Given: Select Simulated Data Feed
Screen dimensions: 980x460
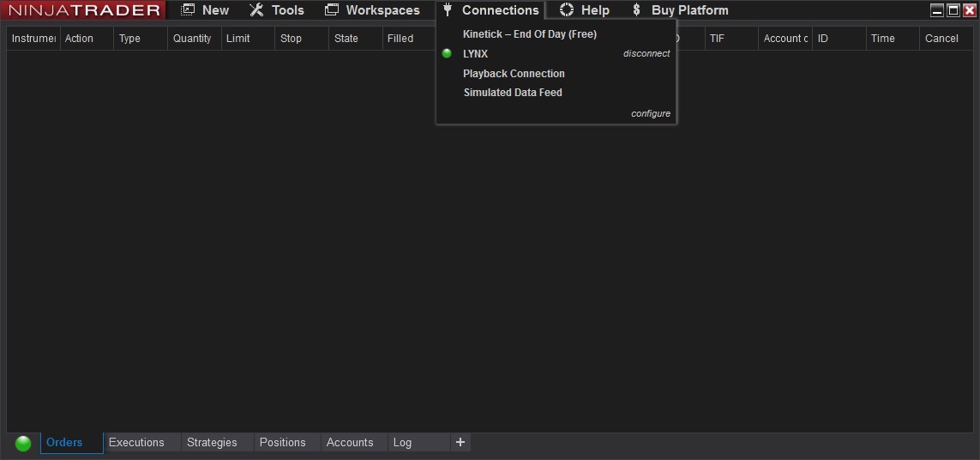Looking at the screenshot, I should [x=513, y=93].
